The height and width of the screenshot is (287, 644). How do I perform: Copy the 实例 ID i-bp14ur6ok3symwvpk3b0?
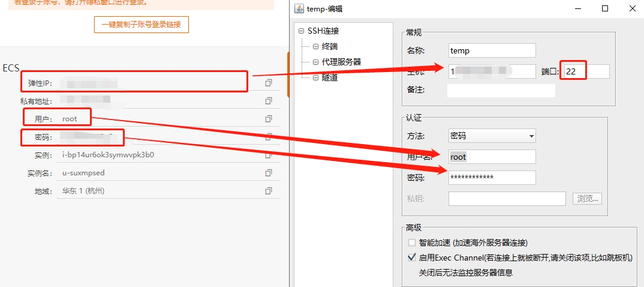pos(269,155)
